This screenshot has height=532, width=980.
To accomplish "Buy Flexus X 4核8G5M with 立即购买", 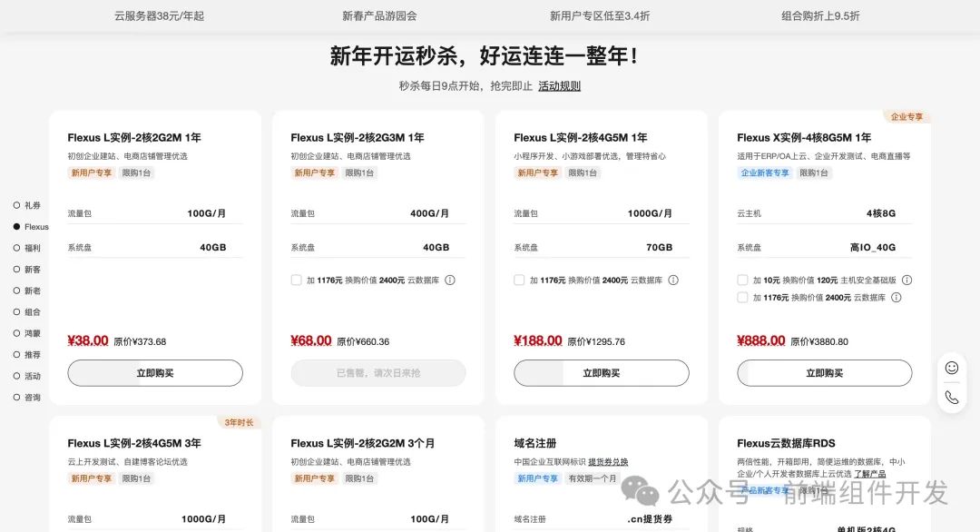I will click(x=824, y=372).
